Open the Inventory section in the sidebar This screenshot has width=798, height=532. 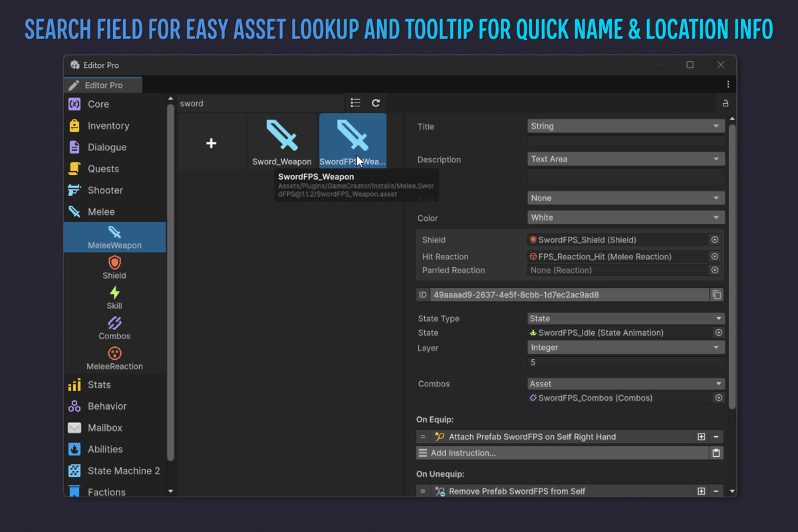tap(110, 125)
